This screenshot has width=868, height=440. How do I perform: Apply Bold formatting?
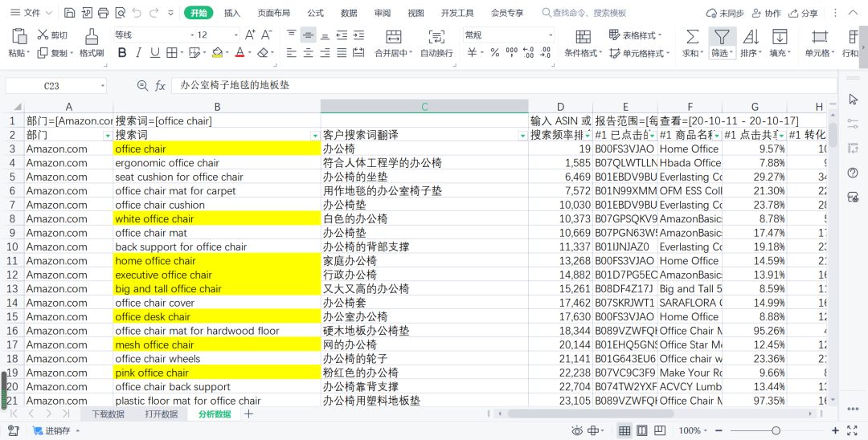click(x=122, y=52)
